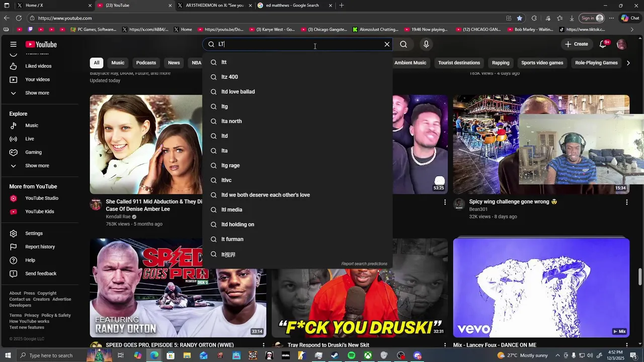This screenshot has width=644, height=362.
Task: Open YouTube Kids link
Action: 39,212
